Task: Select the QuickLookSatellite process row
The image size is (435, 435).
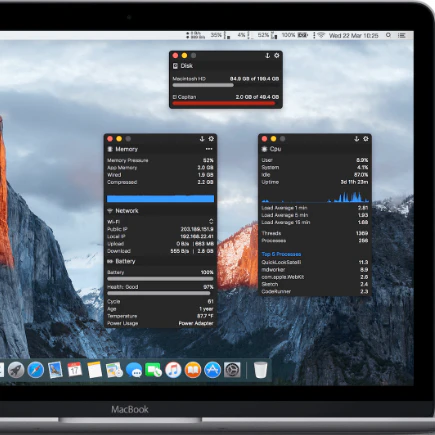Action: point(315,262)
